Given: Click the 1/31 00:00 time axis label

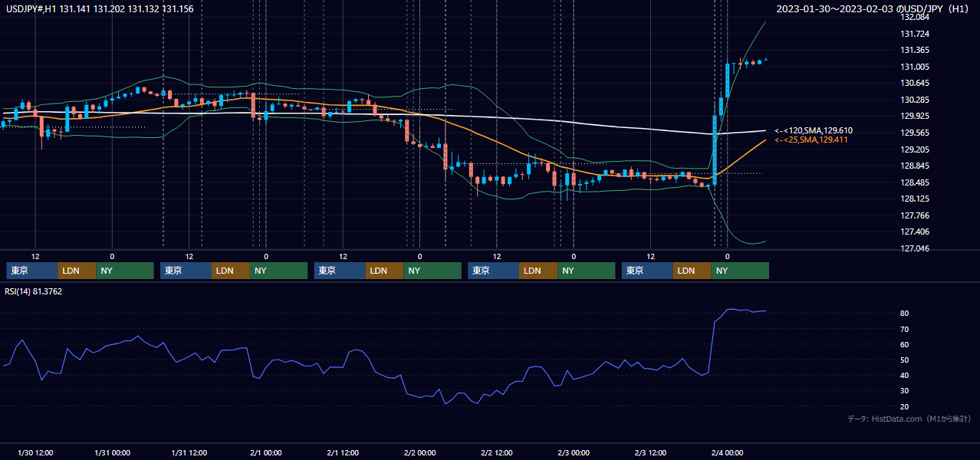Looking at the screenshot, I should pos(111,452).
